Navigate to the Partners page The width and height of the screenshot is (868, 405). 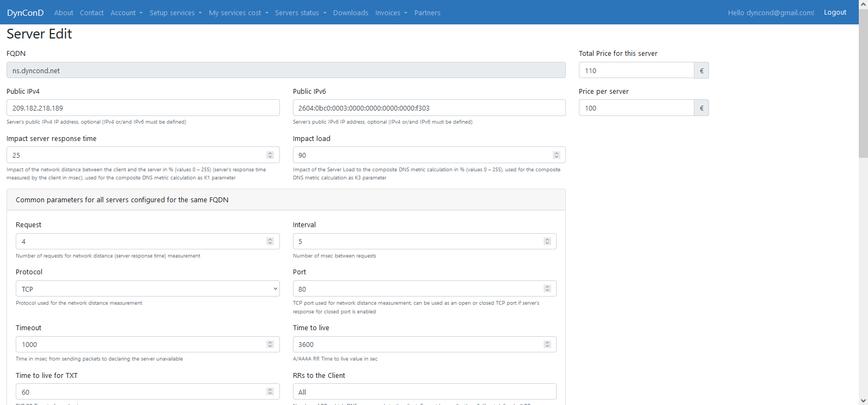427,12
